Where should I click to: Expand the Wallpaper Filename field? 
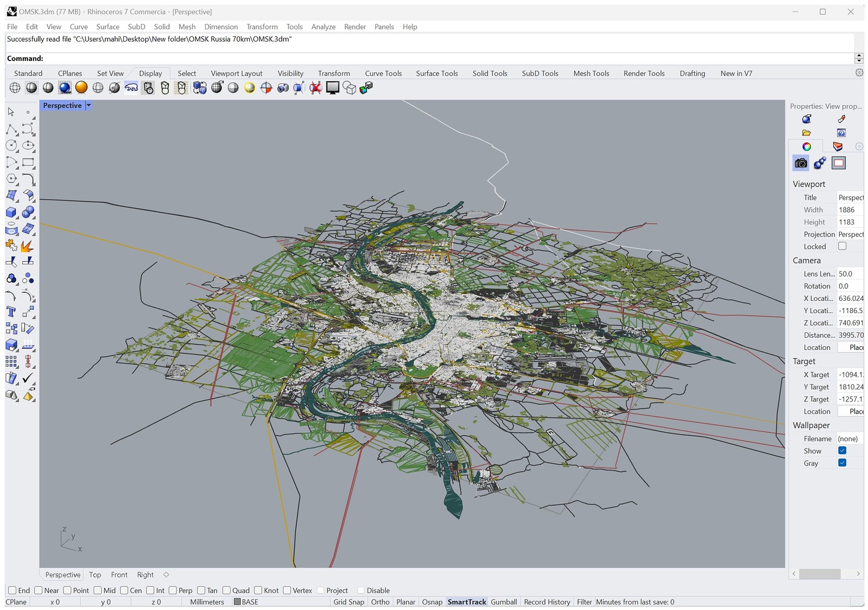point(850,439)
